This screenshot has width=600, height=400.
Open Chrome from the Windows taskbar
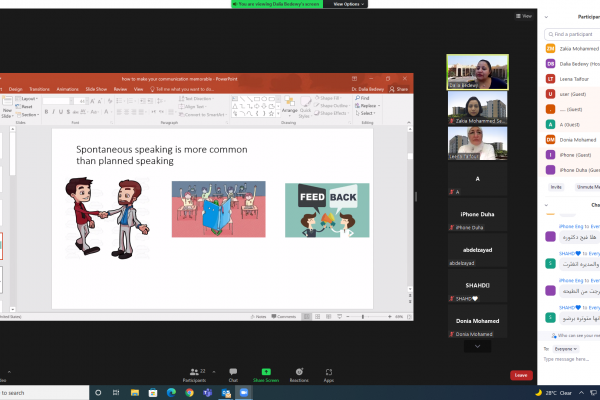187,393
